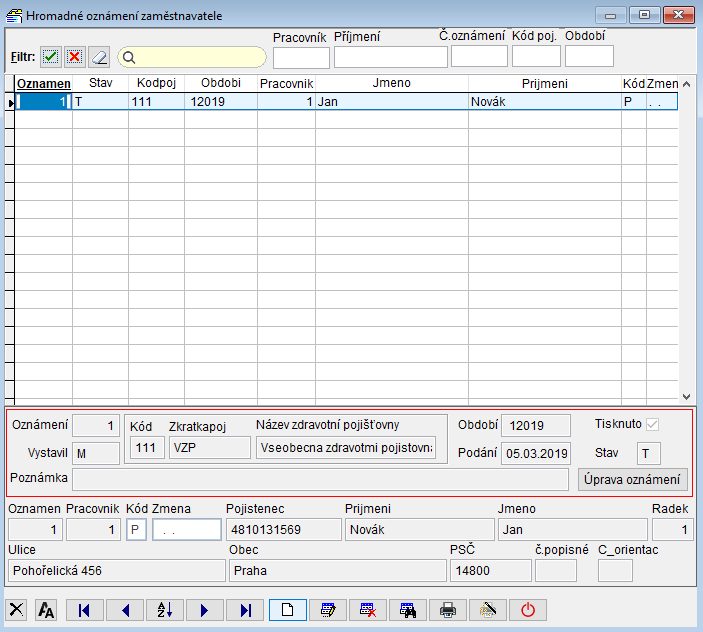The width and height of the screenshot is (703, 632).
Task: Click the Zkratkapoj field 'VZP'
Action: 209,448
